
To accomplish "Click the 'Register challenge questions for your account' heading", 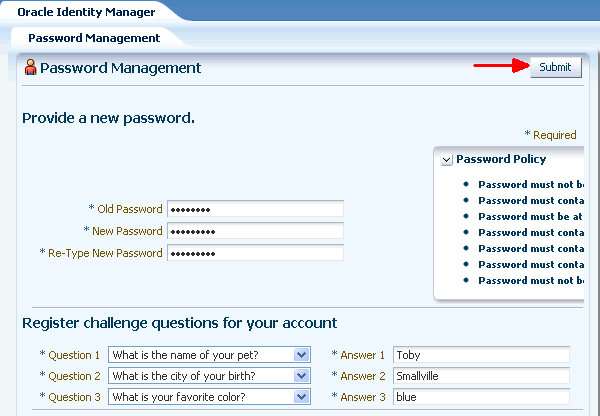I will coord(179,323).
